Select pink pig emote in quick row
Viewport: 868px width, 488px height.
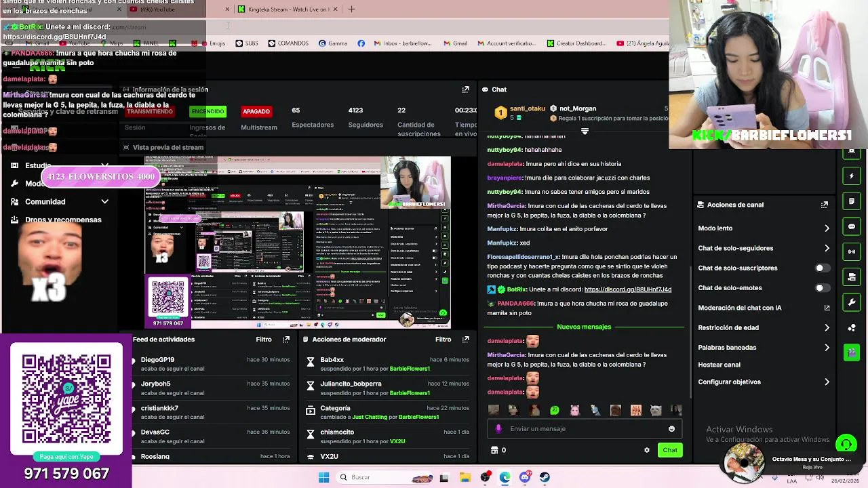[x=575, y=410]
